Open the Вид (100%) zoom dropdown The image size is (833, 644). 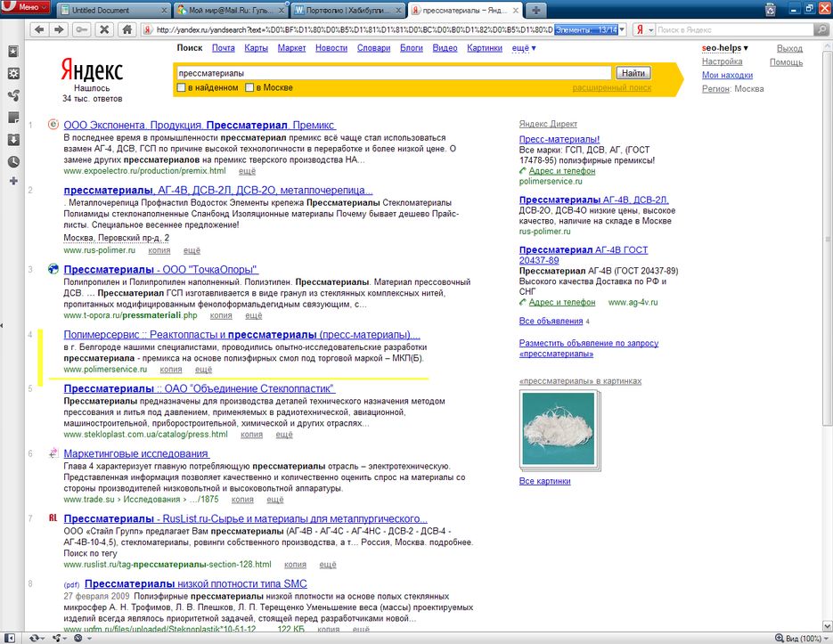point(803,638)
